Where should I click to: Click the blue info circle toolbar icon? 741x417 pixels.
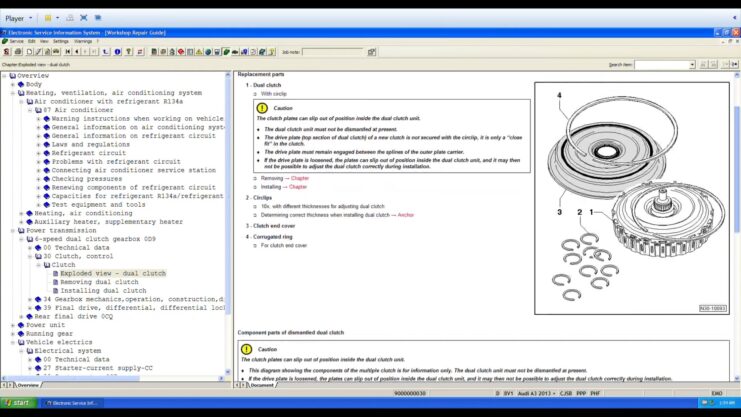pyautogui.click(x=117, y=50)
